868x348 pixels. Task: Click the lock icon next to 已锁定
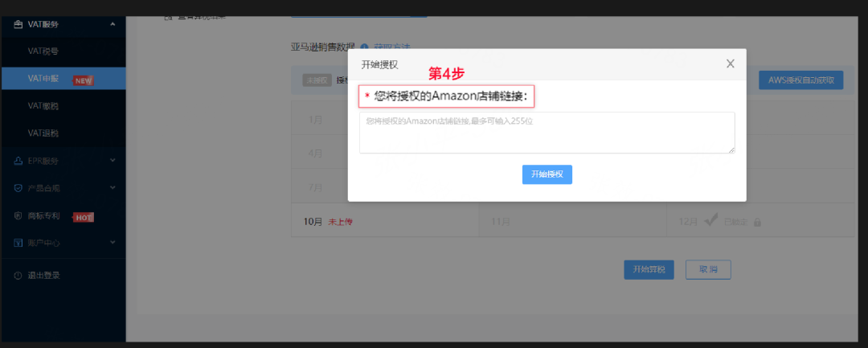coord(757,222)
